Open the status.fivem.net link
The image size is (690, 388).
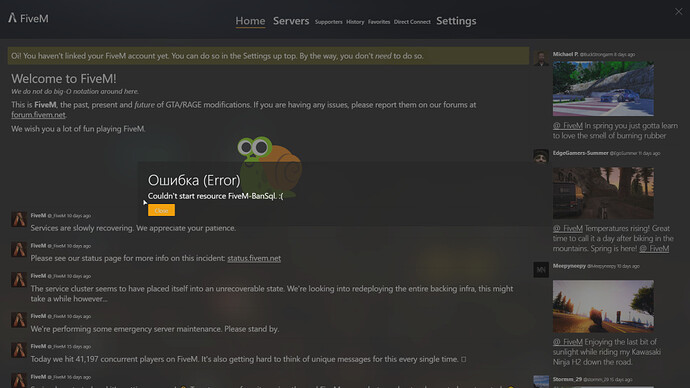(254, 258)
